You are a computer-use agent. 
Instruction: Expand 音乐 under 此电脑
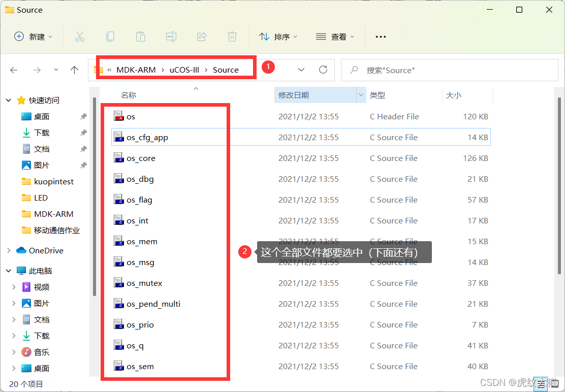(14, 352)
